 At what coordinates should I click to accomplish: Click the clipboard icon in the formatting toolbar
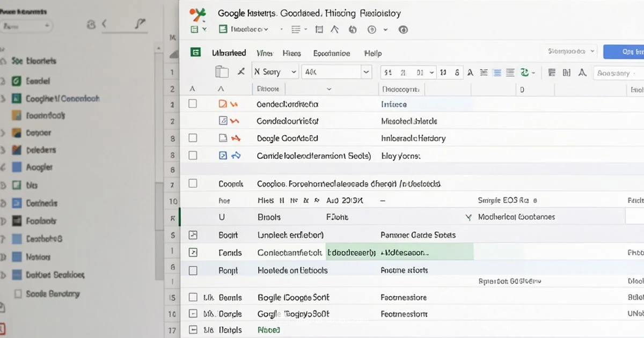[x=221, y=72]
